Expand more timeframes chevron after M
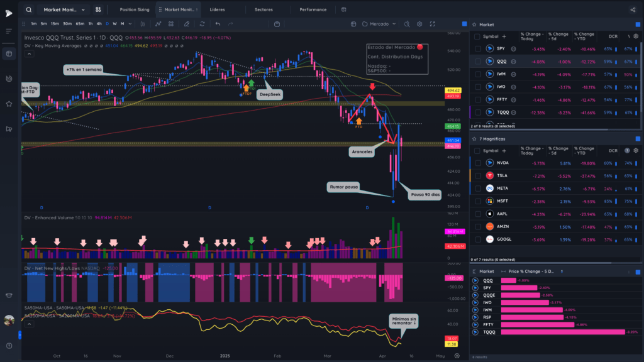644x362 pixels. click(130, 24)
